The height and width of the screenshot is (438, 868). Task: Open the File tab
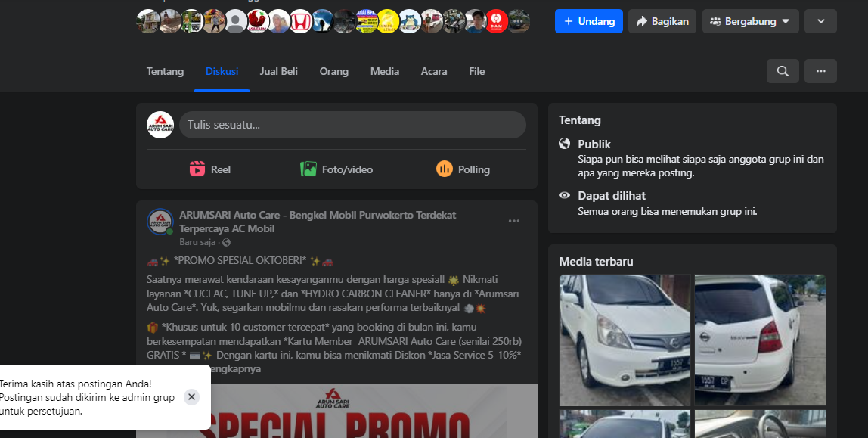[476, 71]
